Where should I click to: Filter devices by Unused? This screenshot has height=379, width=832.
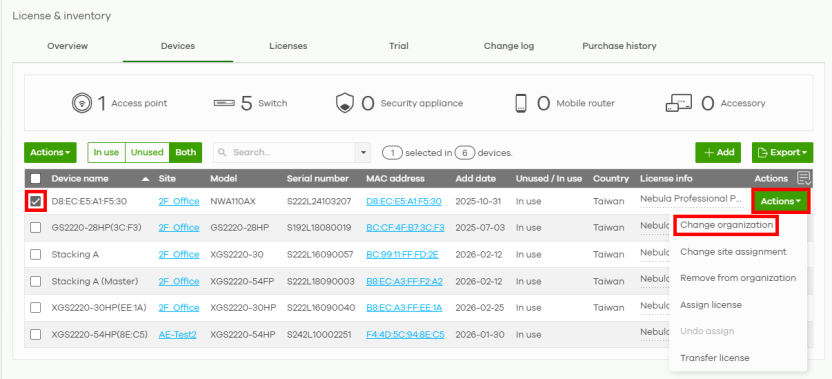pos(147,152)
